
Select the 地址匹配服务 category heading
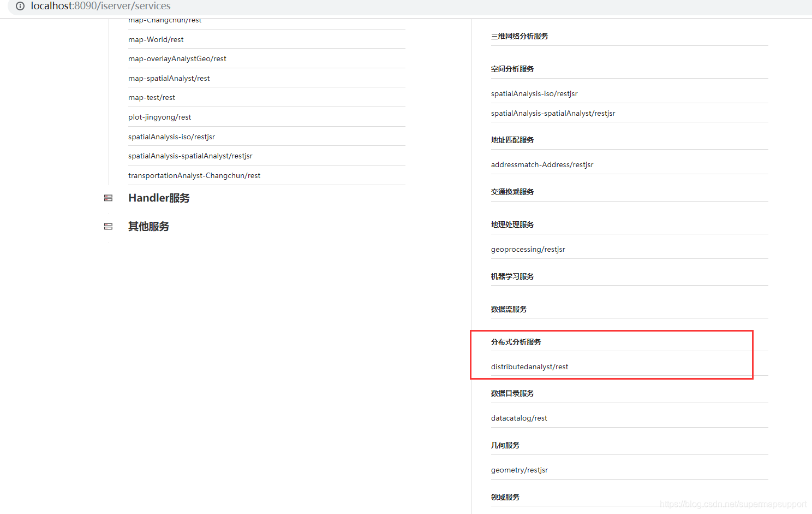[512, 140]
